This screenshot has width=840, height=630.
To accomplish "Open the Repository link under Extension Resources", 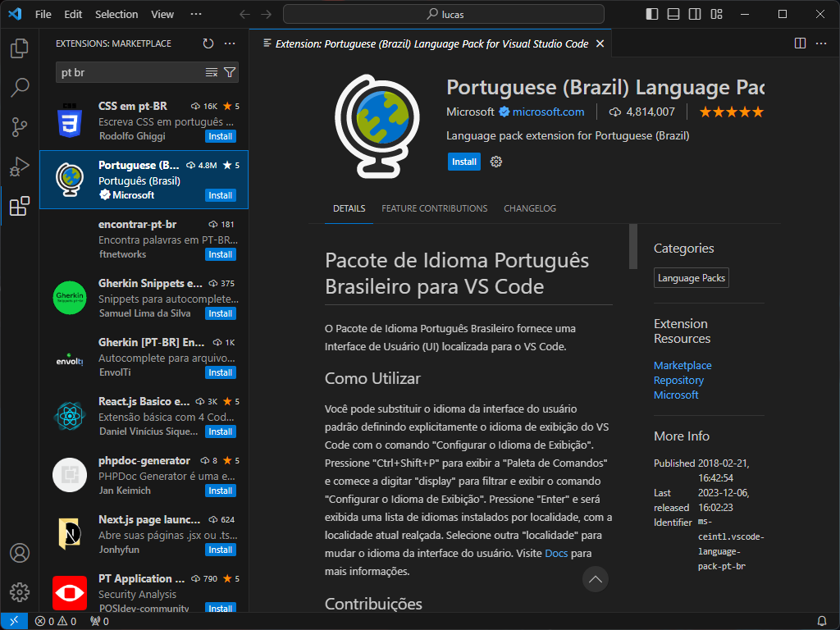I will coord(678,380).
